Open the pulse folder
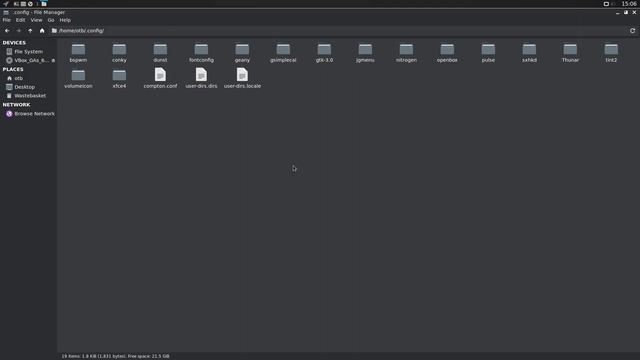This screenshot has width=640, height=360. 488,53
